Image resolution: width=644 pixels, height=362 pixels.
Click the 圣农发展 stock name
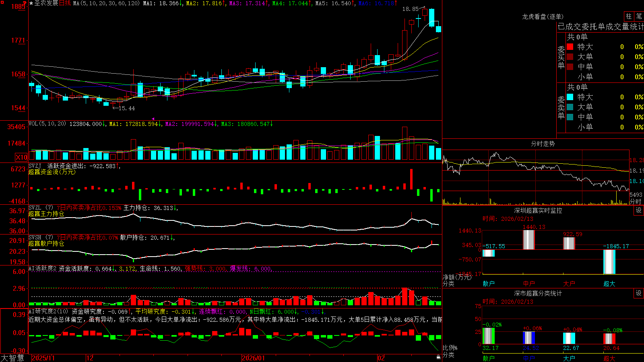[46, 3]
